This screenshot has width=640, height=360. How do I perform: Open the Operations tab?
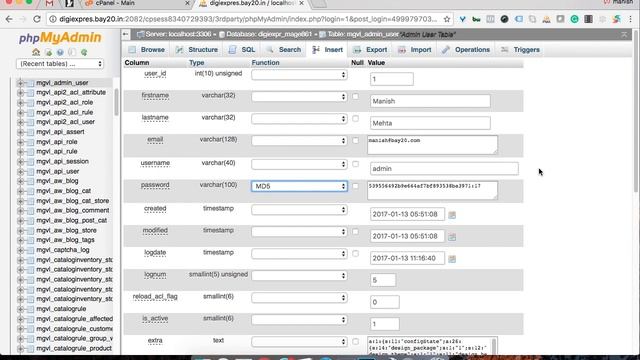coord(466,50)
